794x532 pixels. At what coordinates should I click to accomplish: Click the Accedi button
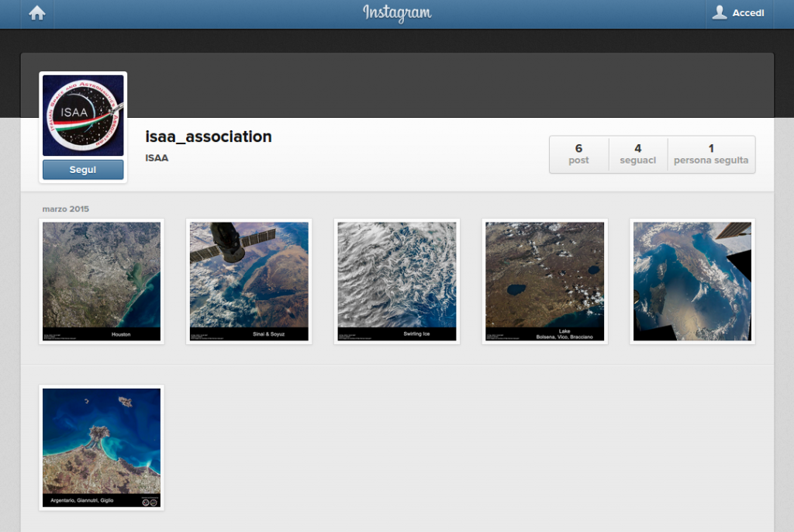(747, 12)
